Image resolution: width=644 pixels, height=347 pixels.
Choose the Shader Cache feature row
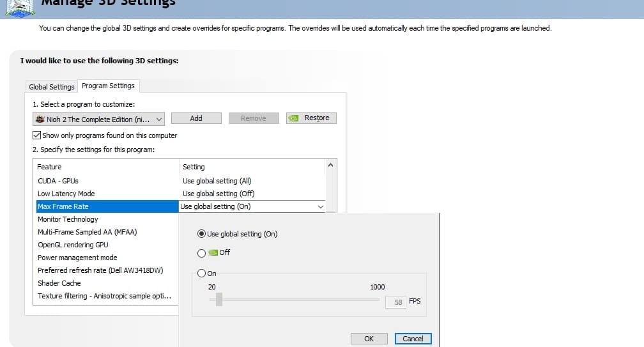pos(59,283)
